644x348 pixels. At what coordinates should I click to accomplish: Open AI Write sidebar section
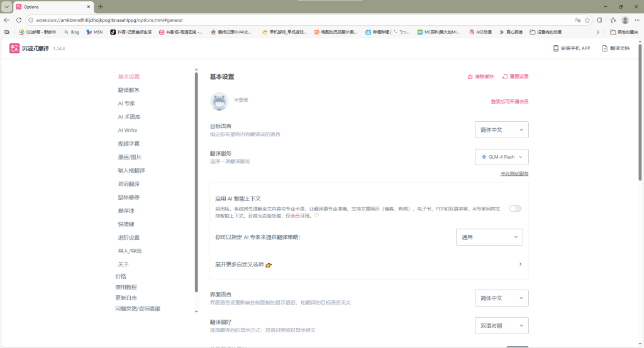[x=127, y=130]
